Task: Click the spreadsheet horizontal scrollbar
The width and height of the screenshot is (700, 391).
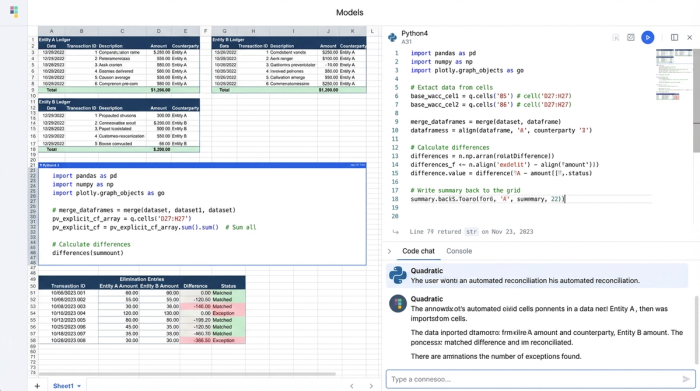Action: click(187, 374)
